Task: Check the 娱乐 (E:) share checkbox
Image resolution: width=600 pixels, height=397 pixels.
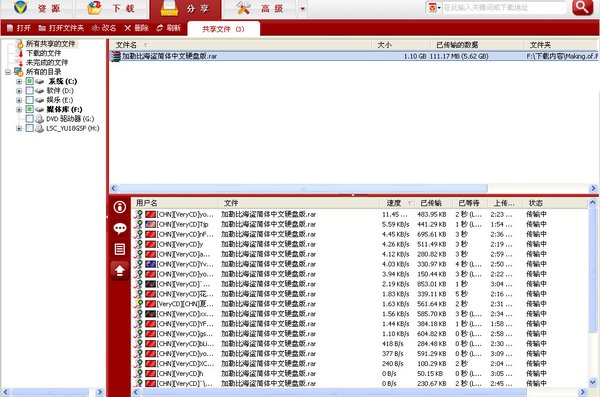Action: (29, 100)
